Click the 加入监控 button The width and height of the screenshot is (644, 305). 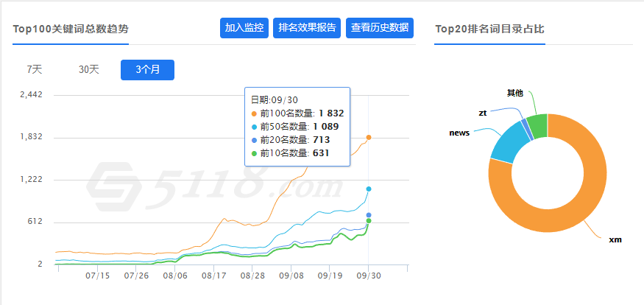point(244,28)
